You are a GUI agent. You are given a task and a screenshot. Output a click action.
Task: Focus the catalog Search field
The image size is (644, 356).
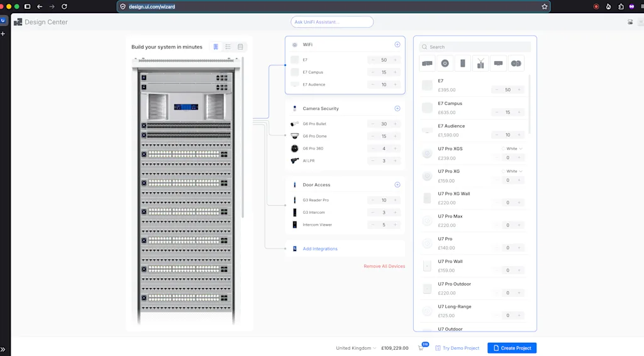point(475,47)
